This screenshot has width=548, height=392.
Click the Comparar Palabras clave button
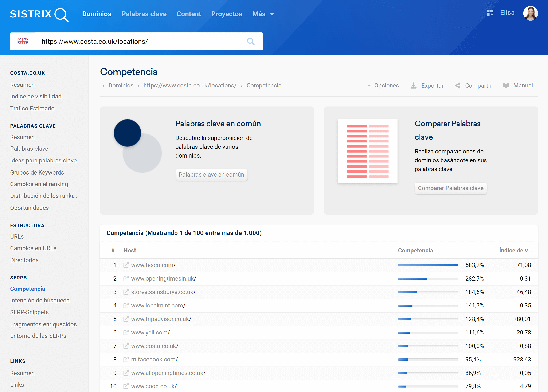(x=450, y=188)
